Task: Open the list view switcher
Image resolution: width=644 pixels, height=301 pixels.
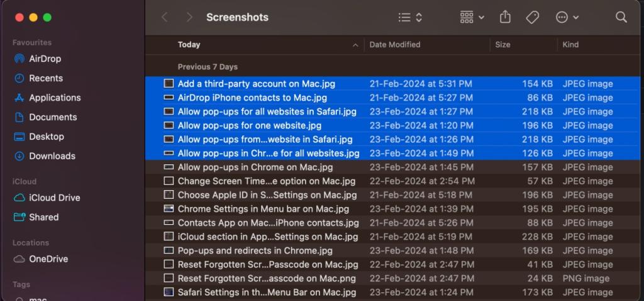Action: click(x=410, y=17)
